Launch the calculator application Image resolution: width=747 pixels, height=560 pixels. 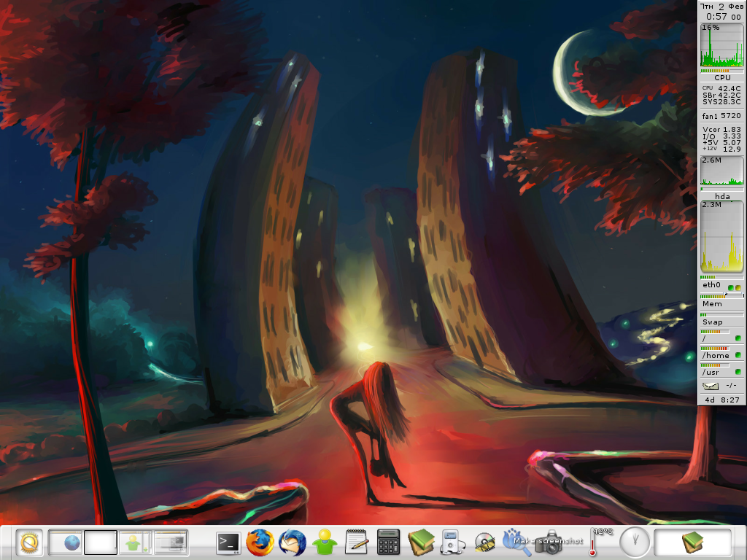(388, 542)
